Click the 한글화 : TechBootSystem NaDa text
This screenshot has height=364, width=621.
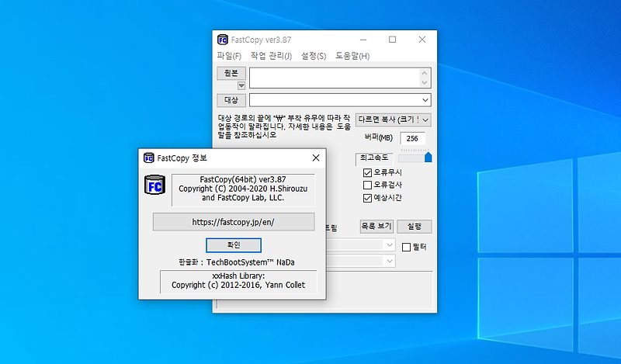(x=237, y=262)
